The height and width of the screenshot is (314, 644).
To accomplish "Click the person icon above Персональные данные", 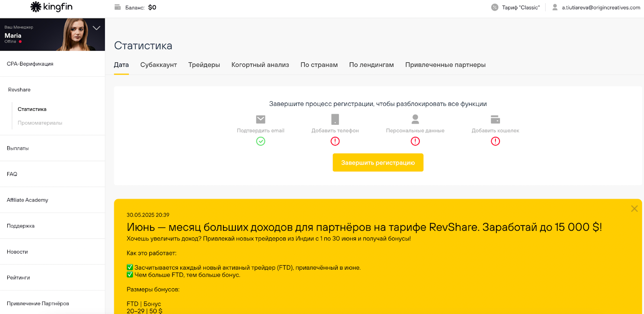I will (415, 119).
